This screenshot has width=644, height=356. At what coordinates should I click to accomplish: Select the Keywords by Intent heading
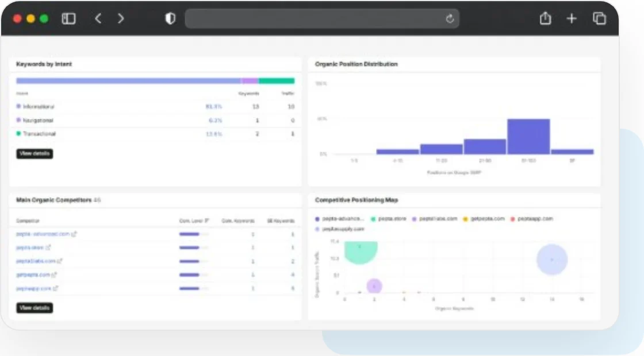click(44, 64)
